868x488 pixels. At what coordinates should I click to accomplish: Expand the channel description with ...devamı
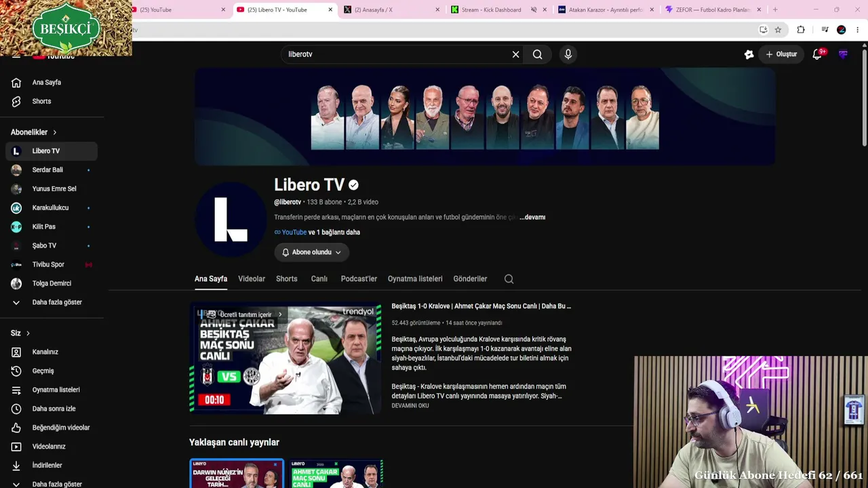click(x=532, y=218)
